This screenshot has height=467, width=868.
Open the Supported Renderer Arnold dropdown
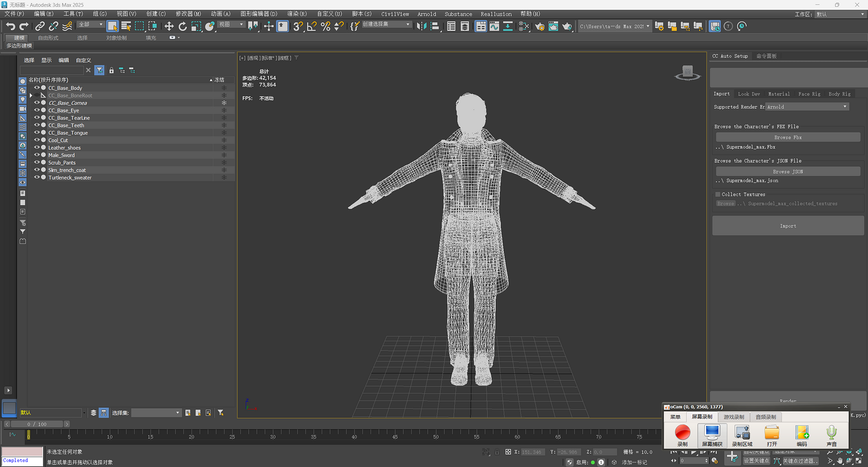click(x=807, y=107)
